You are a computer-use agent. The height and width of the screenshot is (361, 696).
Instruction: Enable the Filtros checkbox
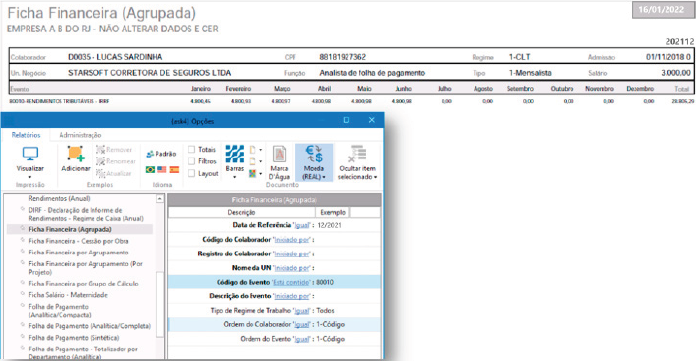pos(192,161)
